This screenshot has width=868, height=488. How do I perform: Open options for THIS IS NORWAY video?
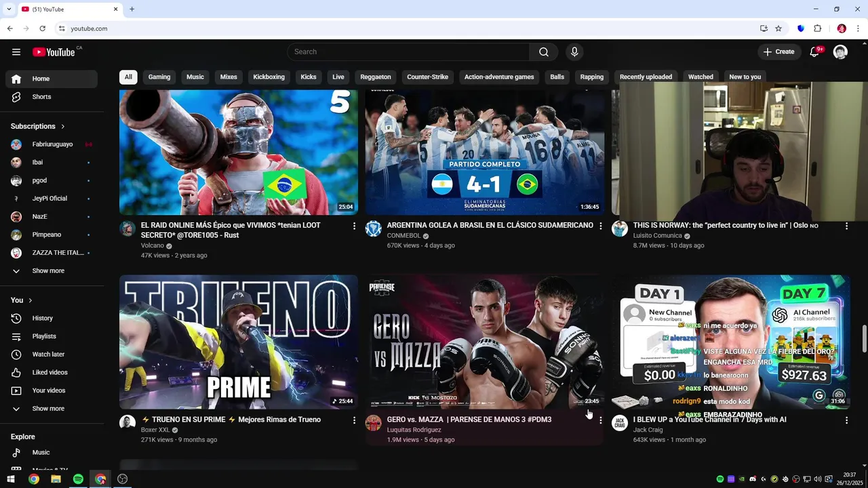click(846, 226)
